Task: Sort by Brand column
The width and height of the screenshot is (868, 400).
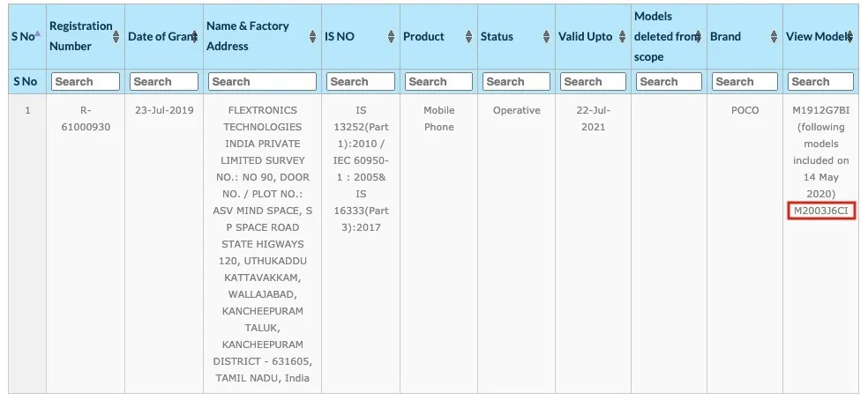Action: (x=774, y=37)
